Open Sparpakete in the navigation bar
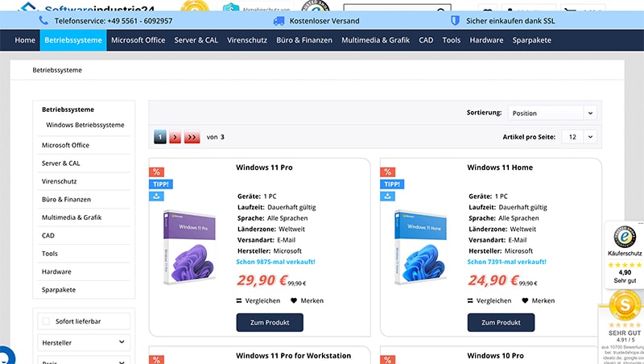This screenshot has width=644, height=364. click(531, 40)
